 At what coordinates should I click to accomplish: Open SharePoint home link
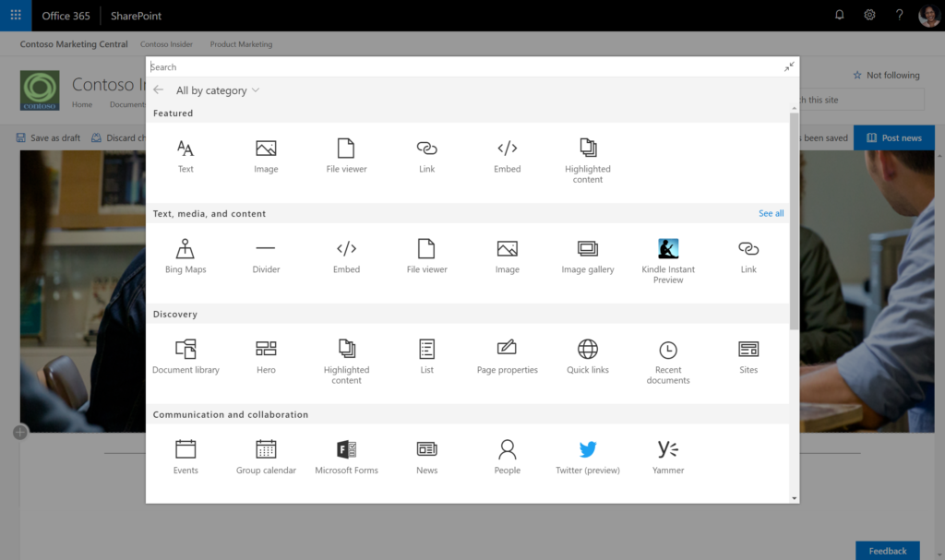[136, 16]
